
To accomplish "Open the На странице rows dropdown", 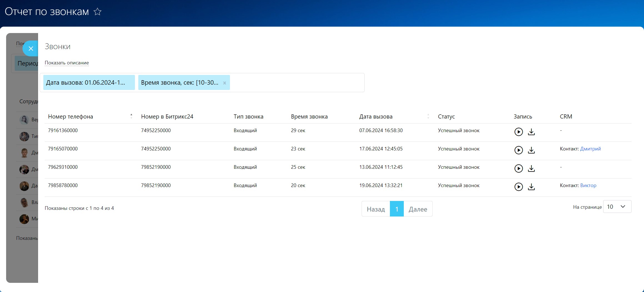I will tap(617, 207).
